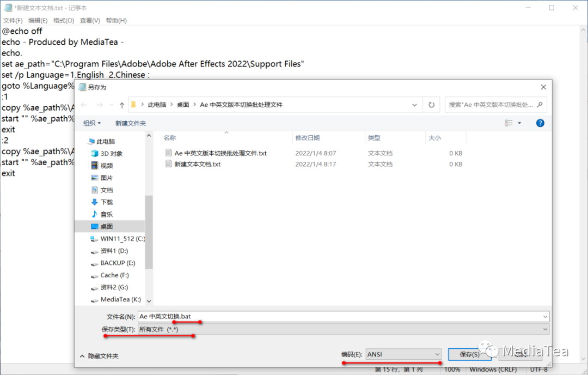588x375 pixels.
Task: Click 此电脑 in address breadcrumb
Action: point(157,105)
